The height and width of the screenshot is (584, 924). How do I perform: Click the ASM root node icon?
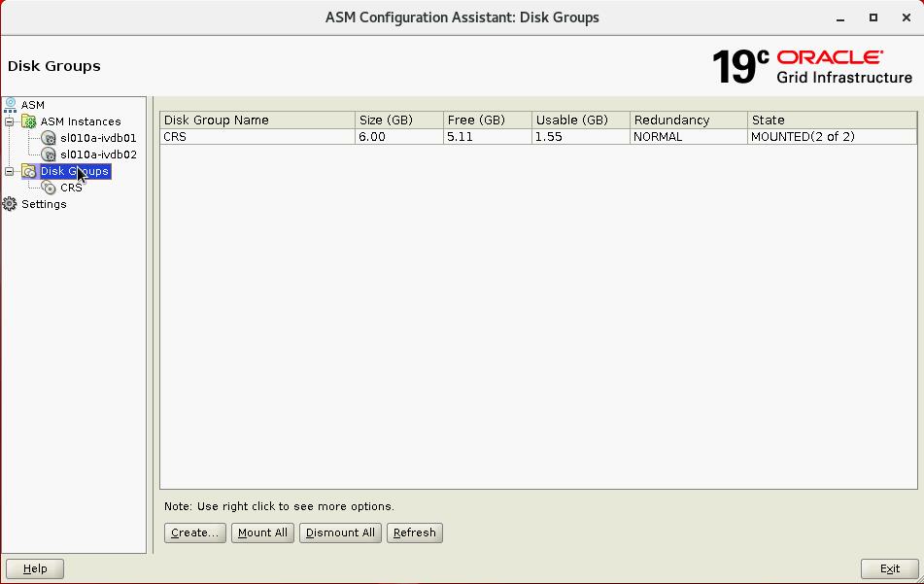11,105
